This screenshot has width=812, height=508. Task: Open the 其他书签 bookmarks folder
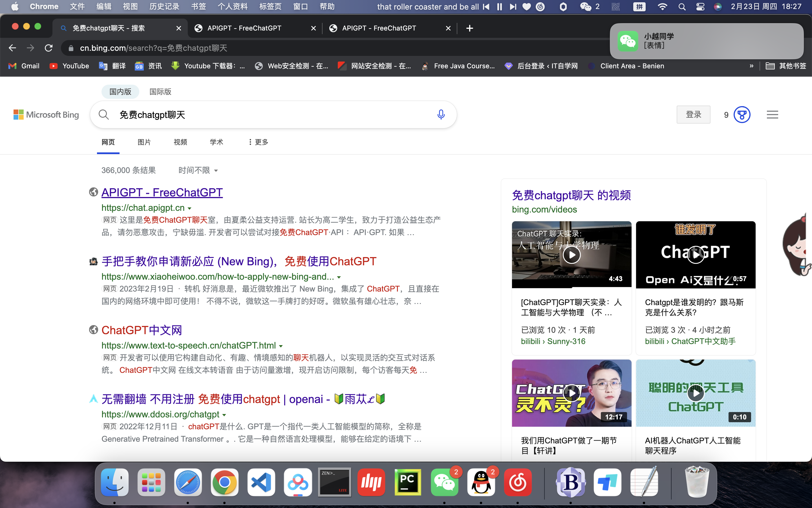tap(786, 66)
